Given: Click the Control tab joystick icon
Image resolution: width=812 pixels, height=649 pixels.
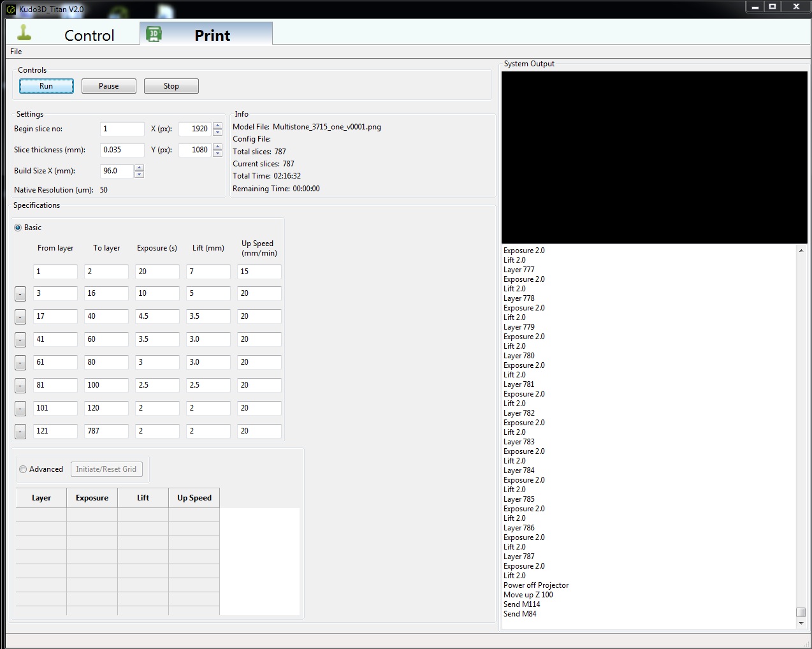Looking at the screenshot, I should point(24,33).
